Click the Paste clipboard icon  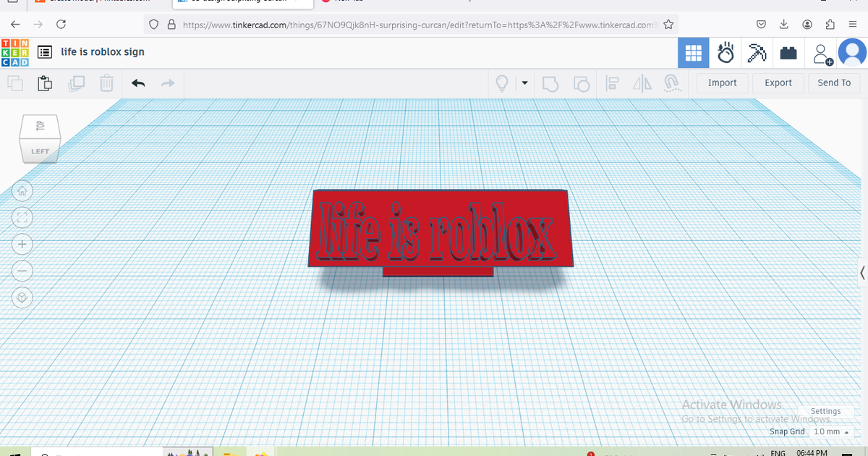45,83
